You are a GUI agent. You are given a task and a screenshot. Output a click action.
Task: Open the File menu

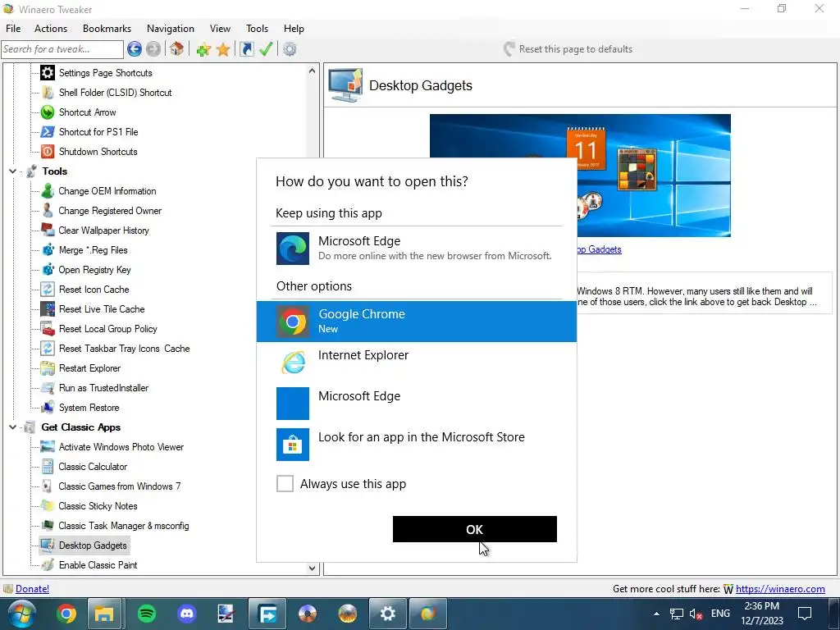point(13,29)
